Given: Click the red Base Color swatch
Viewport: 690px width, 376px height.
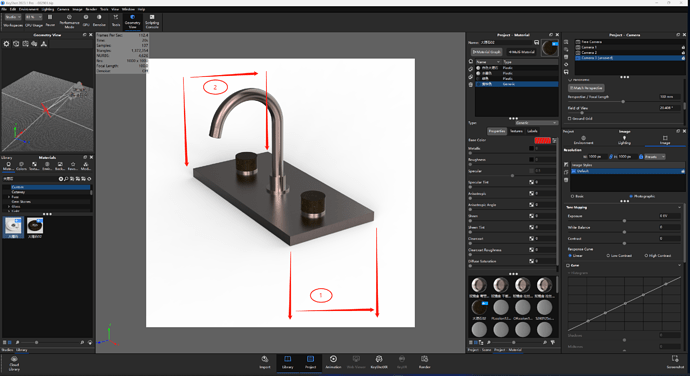Looking at the screenshot, I should (x=542, y=140).
